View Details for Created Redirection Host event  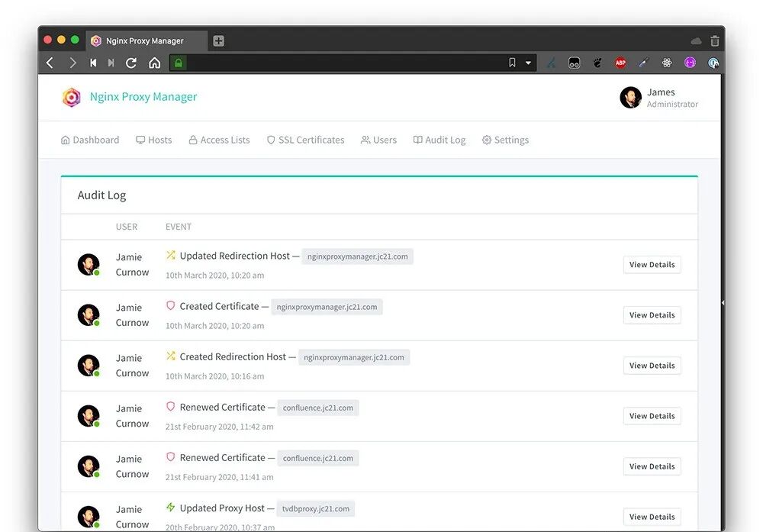tap(652, 366)
